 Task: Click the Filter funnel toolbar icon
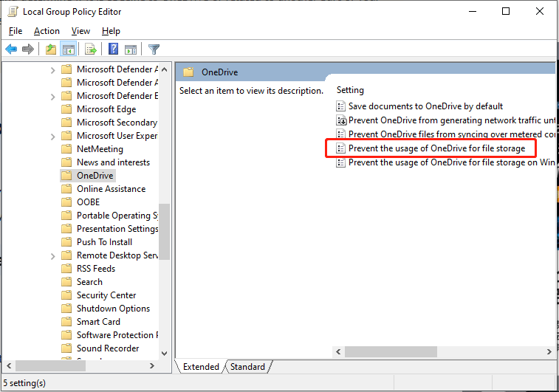[x=154, y=49]
